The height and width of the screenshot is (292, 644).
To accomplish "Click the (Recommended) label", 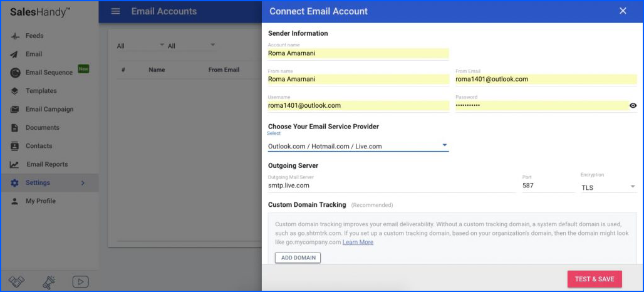I will (372, 205).
